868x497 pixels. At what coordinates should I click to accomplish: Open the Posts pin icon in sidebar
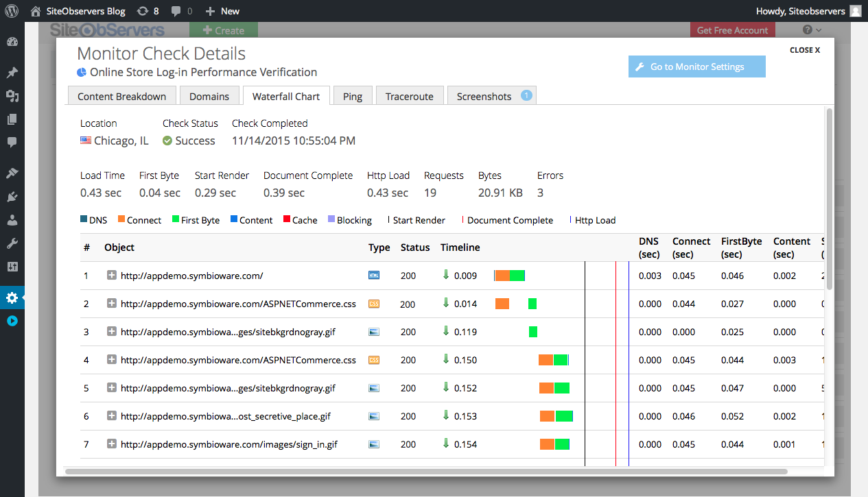12,73
